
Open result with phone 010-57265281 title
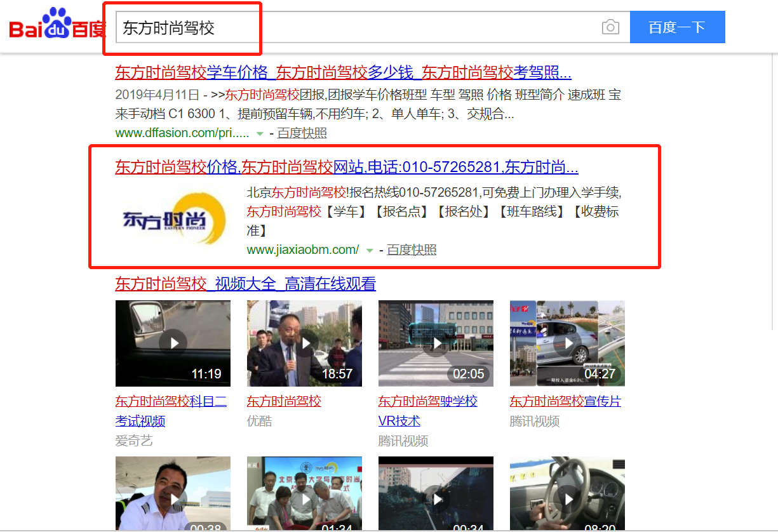pos(347,168)
